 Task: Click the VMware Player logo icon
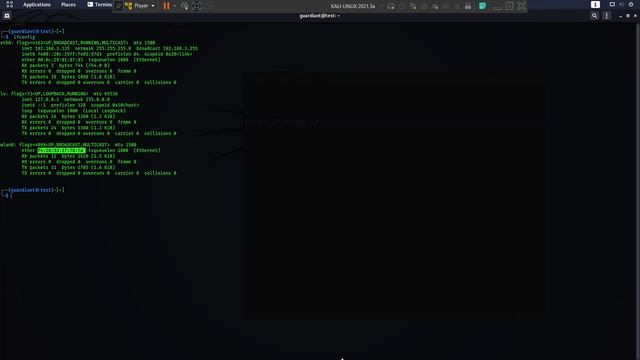click(x=129, y=6)
